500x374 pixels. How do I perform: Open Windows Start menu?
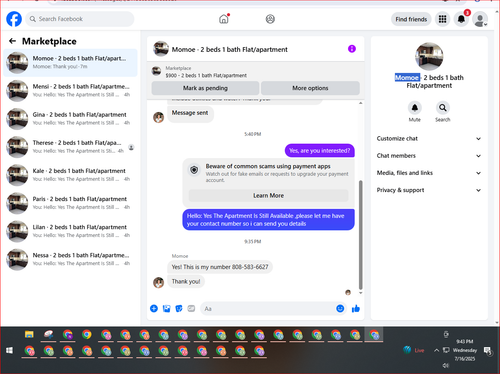point(9,350)
